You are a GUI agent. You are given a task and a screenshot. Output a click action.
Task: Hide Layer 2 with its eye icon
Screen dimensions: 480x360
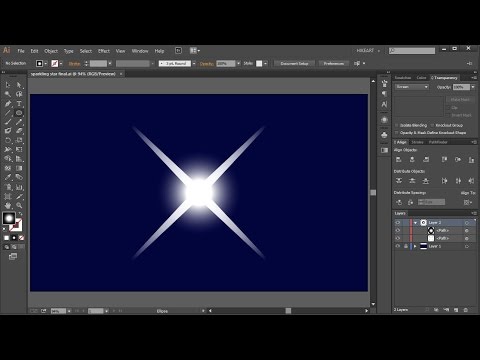pos(397,222)
